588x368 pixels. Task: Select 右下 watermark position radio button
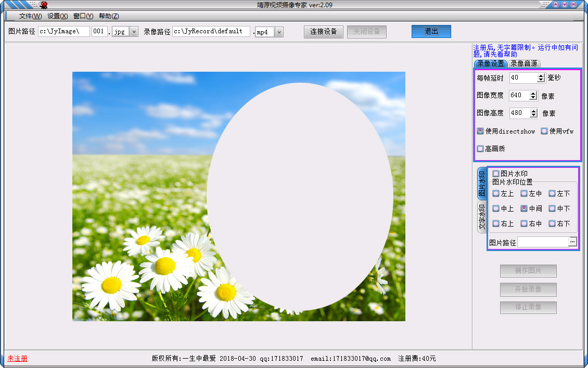coord(552,224)
